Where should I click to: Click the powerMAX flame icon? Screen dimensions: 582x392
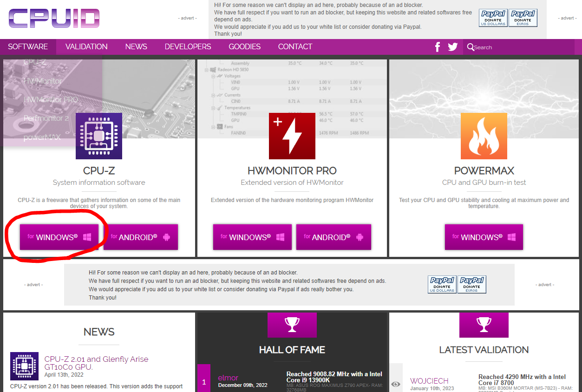click(x=484, y=136)
